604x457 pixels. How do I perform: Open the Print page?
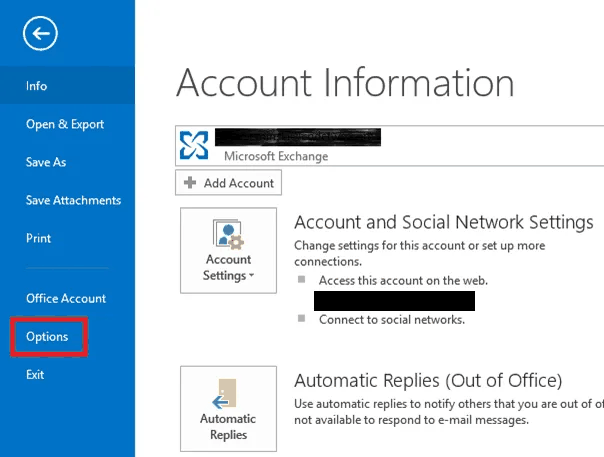[38, 238]
